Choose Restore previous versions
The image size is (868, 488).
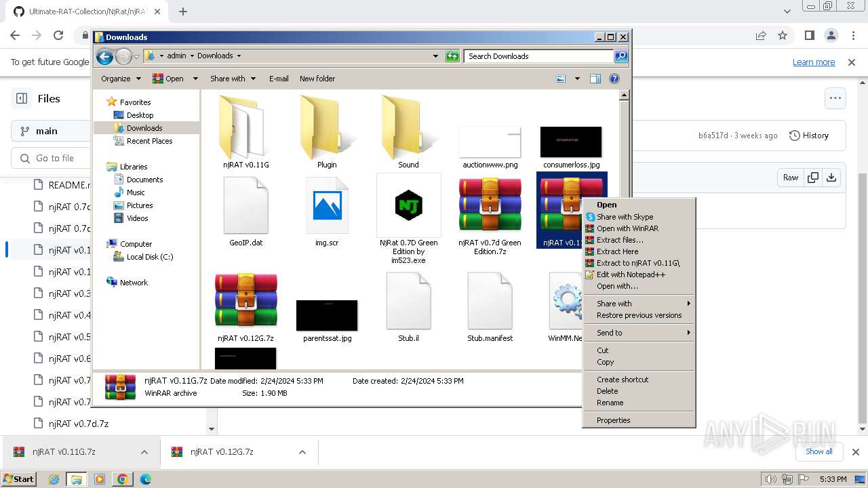(639, 315)
